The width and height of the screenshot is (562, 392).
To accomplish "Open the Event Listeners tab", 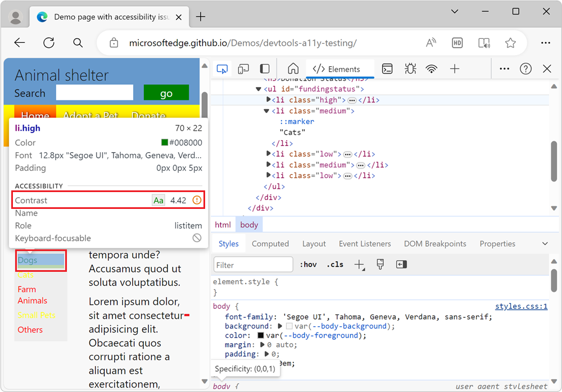I will (x=365, y=243).
